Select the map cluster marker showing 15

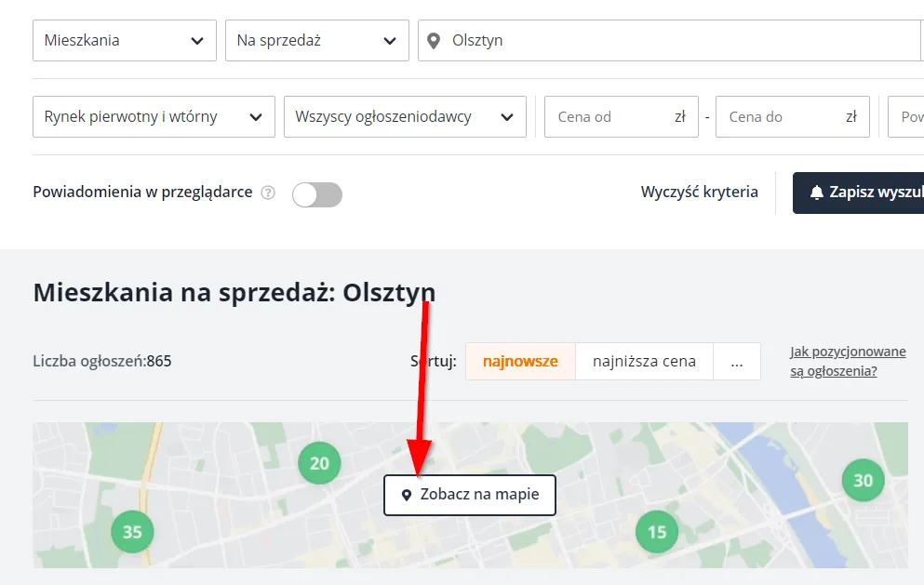point(656,531)
